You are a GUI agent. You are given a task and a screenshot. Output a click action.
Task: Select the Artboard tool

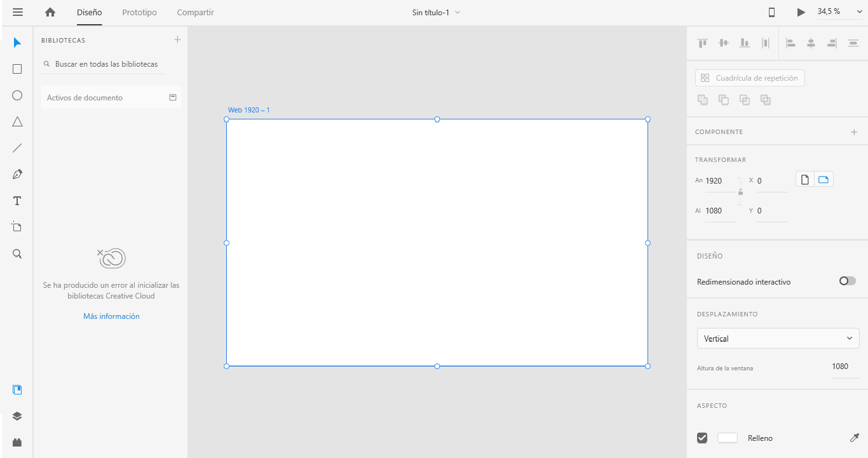click(17, 227)
